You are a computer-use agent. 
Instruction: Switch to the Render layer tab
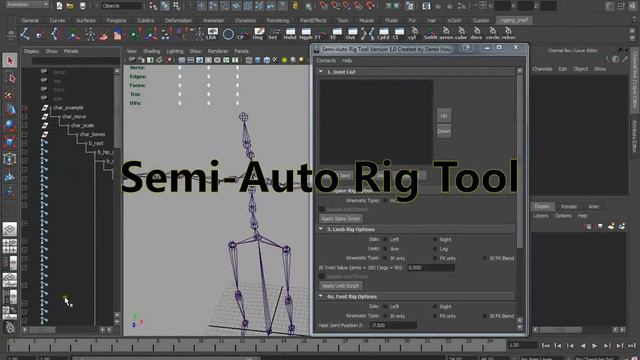(569, 207)
